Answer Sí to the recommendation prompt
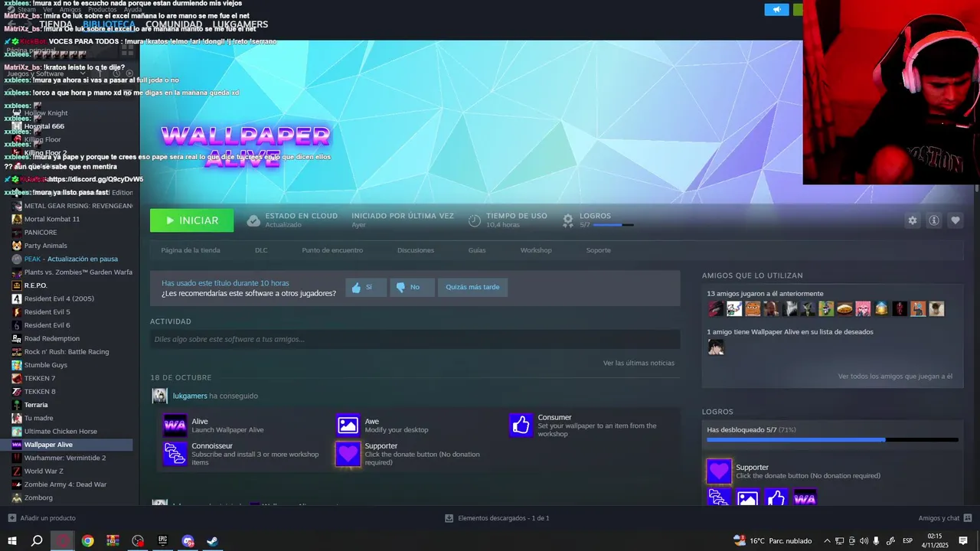The height and width of the screenshot is (551, 980). click(x=366, y=287)
